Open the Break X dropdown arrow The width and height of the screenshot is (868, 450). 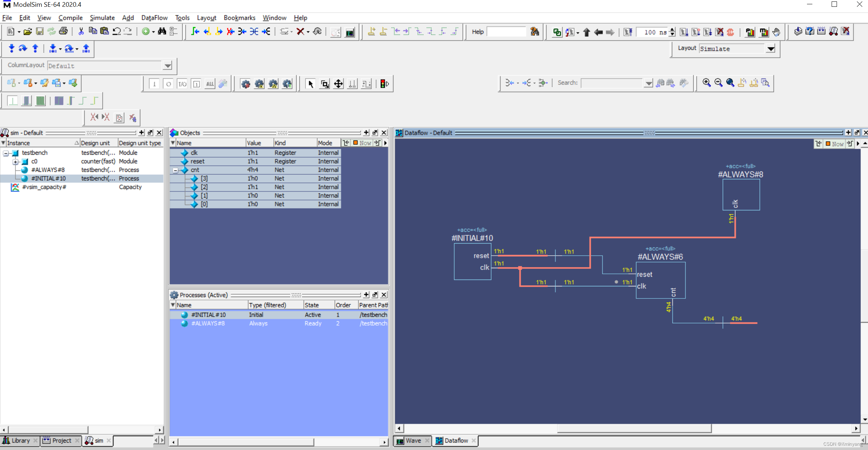coord(308,32)
